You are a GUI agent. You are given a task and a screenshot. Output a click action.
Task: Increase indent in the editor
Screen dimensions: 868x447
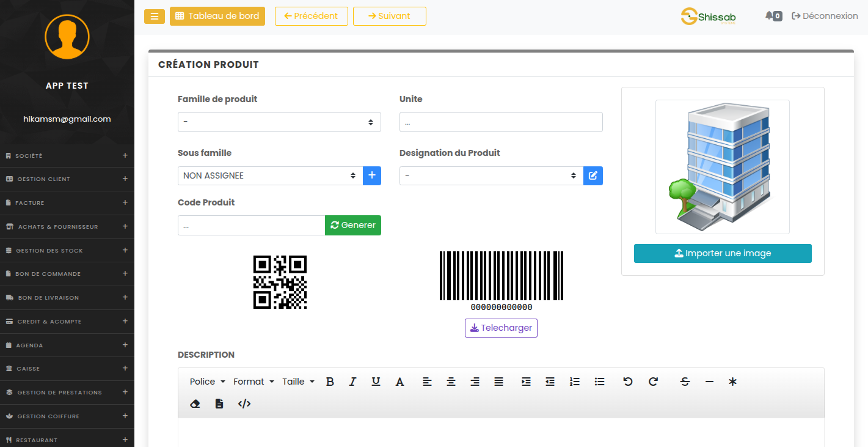point(526,382)
